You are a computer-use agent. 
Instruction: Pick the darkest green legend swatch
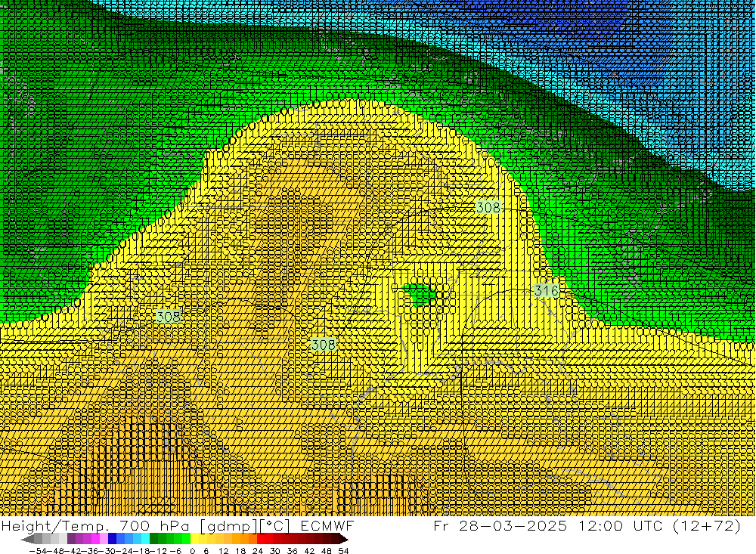pos(153,539)
